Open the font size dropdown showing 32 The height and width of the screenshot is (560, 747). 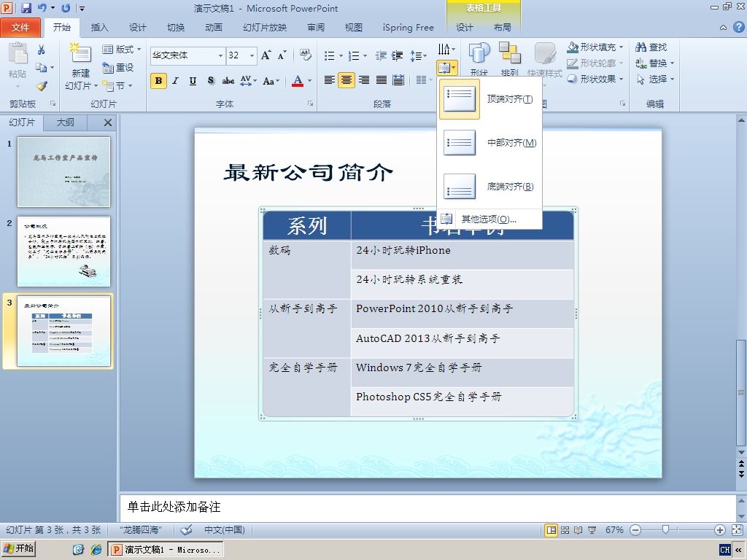click(x=252, y=55)
